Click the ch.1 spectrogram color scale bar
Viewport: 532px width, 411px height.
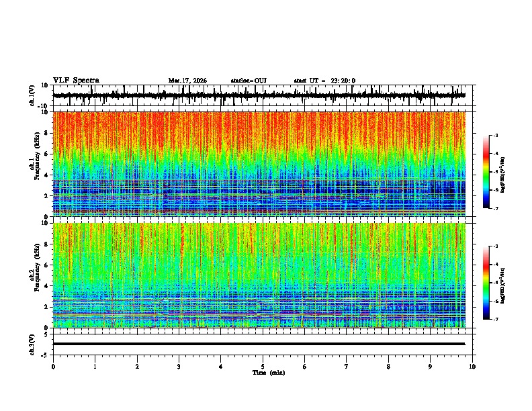tap(486, 172)
